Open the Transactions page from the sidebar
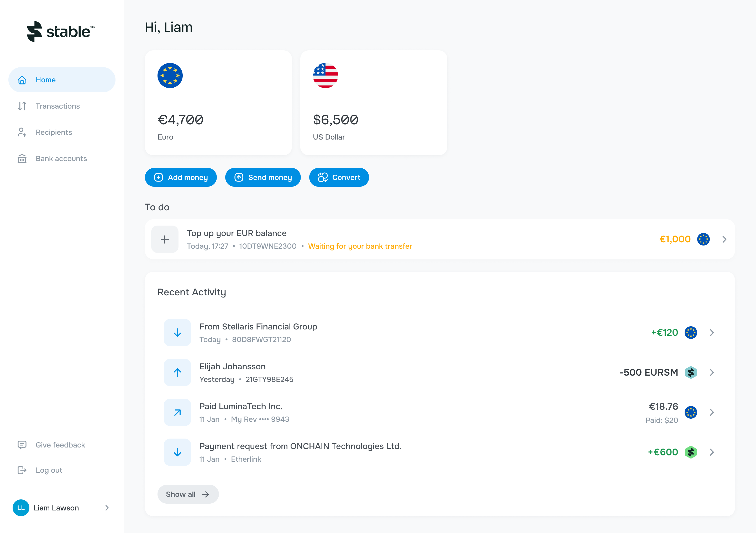The height and width of the screenshot is (533, 756). pyautogui.click(x=58, y=106)
